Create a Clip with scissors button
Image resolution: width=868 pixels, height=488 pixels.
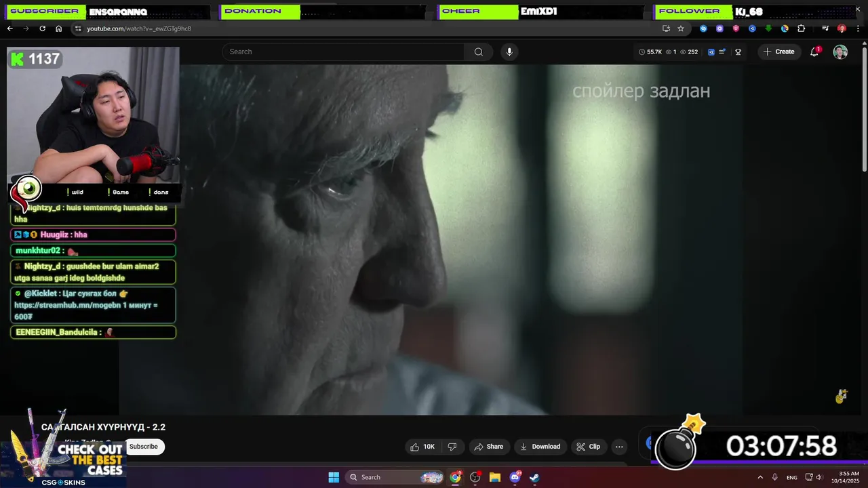(x=588, y=447)
